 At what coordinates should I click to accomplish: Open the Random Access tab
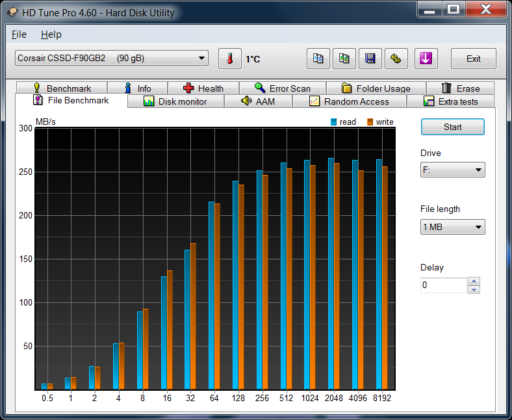[x=349, y=101]
